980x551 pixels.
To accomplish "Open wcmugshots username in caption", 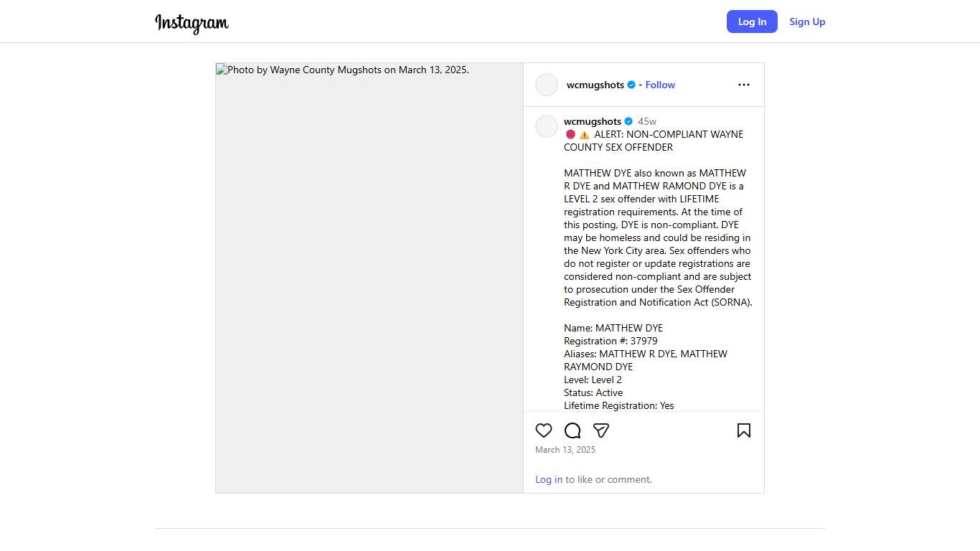I will (593, 121).
